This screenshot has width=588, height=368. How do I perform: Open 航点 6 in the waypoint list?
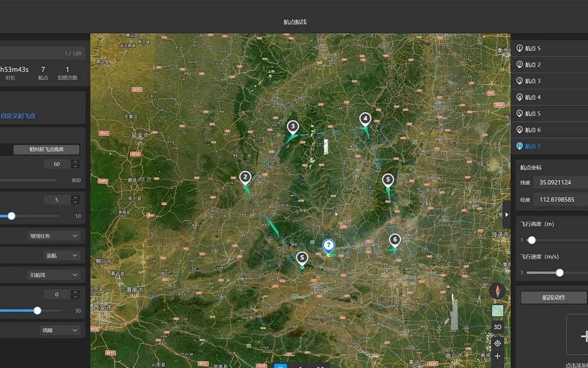tap(549, 130)
